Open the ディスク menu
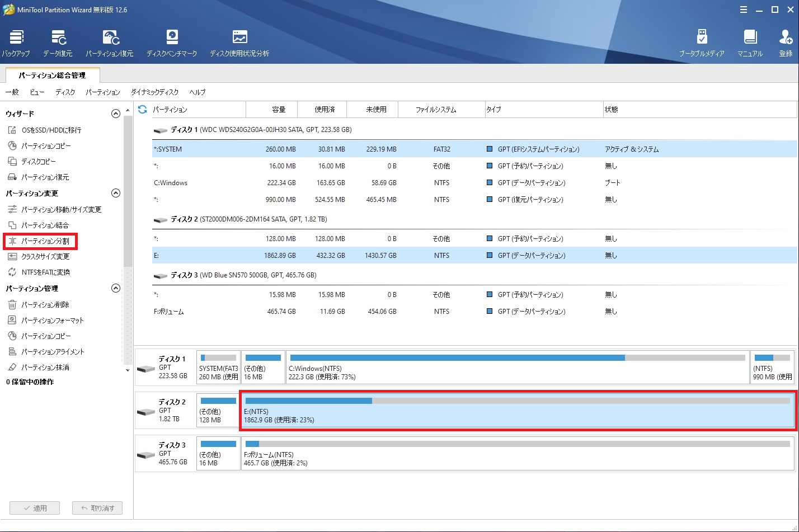 (65, 92)
